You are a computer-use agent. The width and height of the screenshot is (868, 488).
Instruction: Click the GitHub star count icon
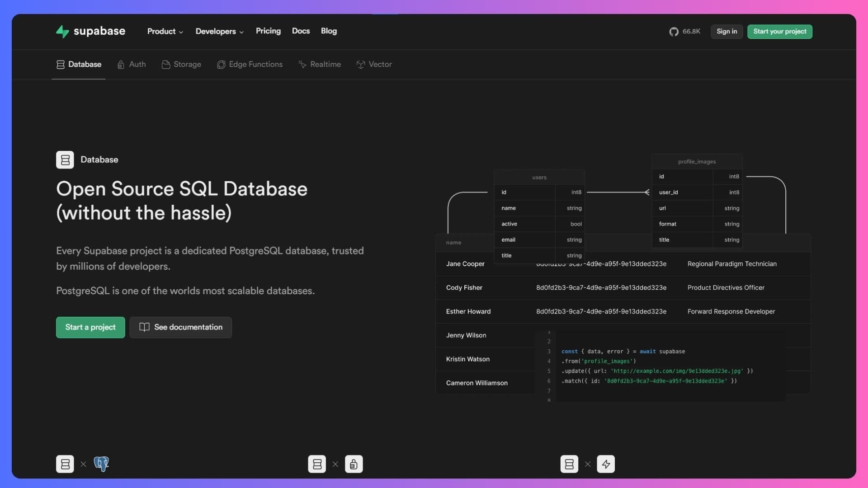(x=673, y=32)
